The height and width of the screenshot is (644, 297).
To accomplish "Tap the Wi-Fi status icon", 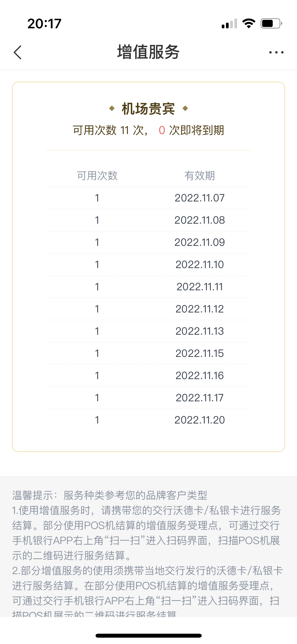I will click(249, 24).
